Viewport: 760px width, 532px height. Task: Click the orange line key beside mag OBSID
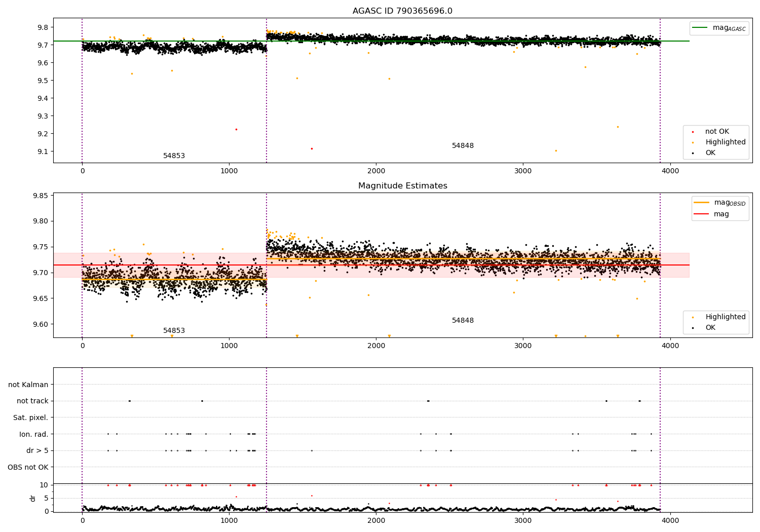point(701,203)
